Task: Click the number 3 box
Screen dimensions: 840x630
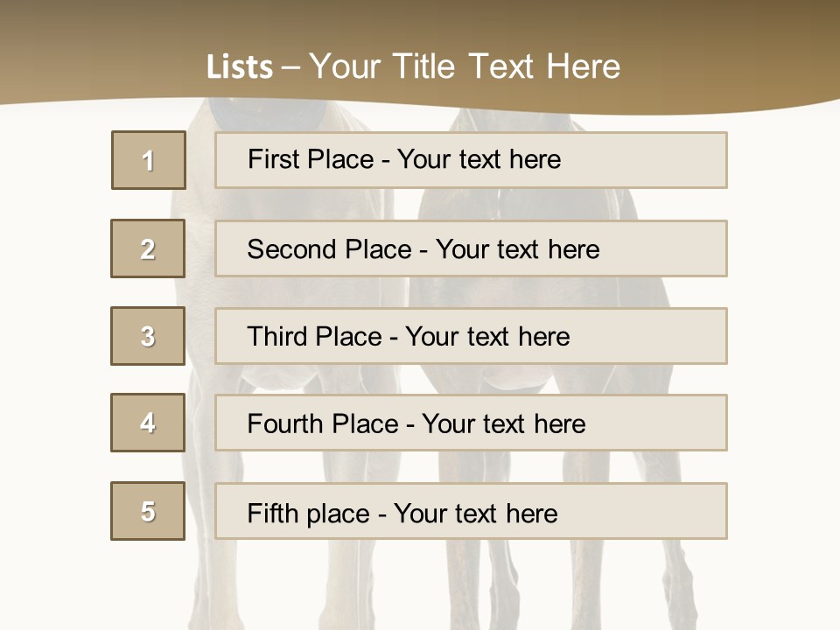Action: 148,336
